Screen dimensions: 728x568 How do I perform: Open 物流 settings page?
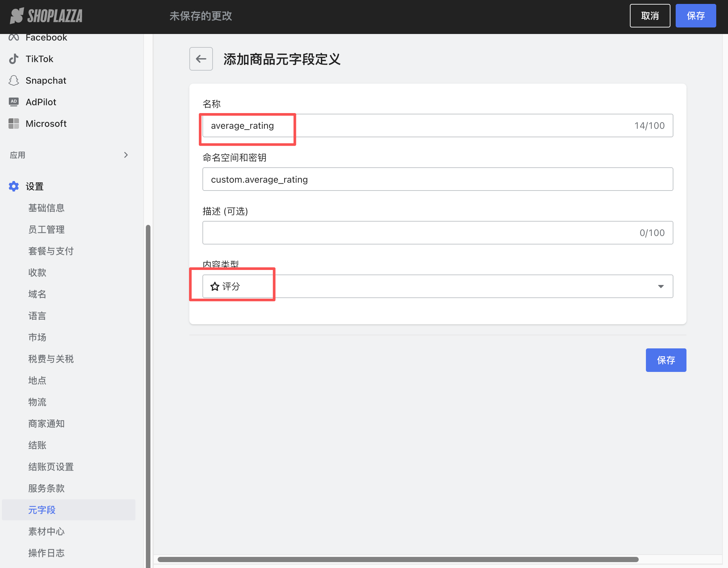(37, 402)
